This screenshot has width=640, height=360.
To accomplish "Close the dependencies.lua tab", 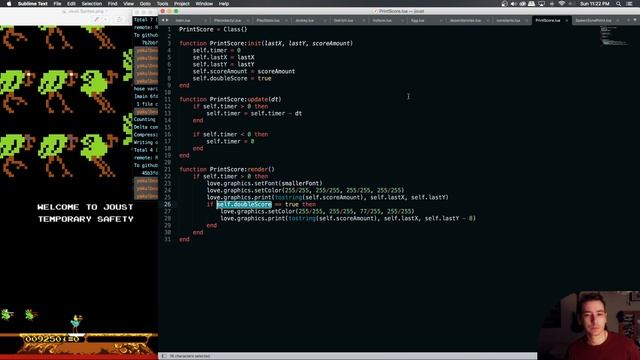I will [488, 20].
